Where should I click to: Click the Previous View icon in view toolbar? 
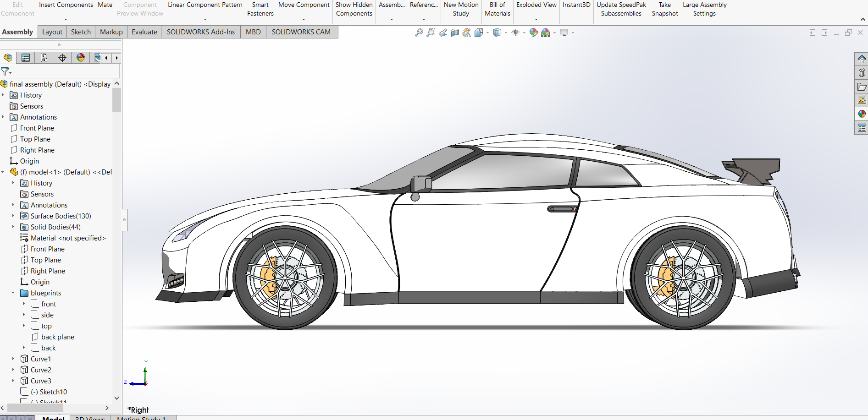[x=442, y=33]
